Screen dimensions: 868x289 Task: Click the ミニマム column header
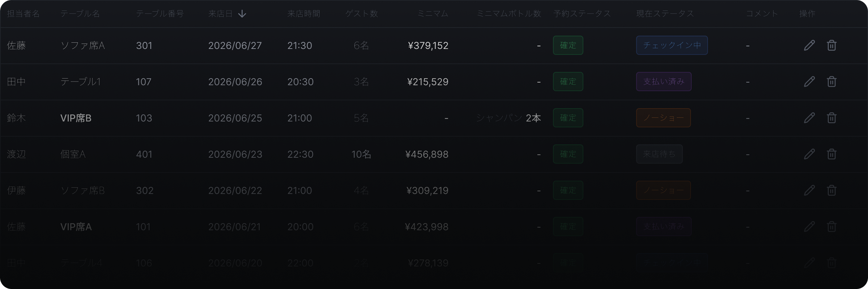(x=433, y=14)
